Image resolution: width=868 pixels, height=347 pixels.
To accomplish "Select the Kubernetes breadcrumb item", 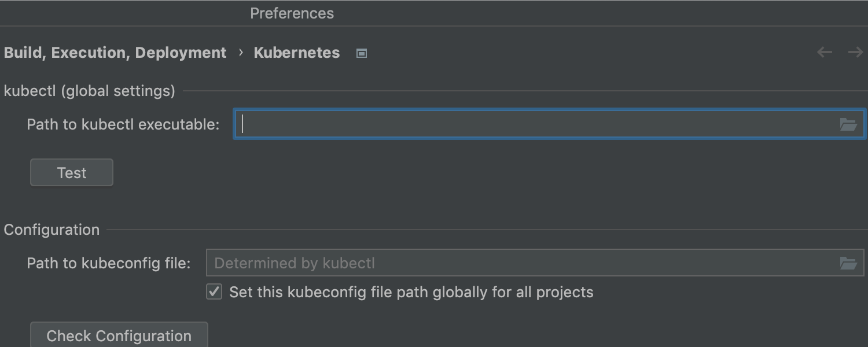I will pyautogui.click(x=297, y=53).
